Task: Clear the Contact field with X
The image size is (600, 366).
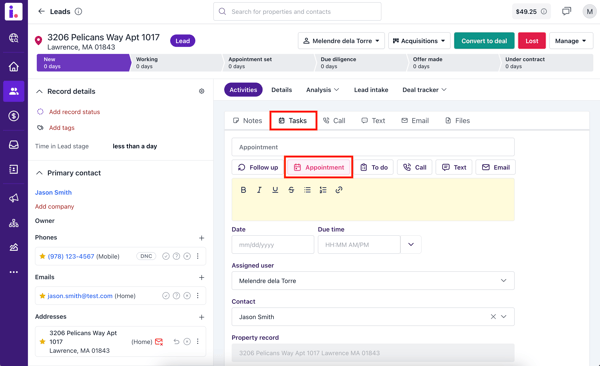Action: point(493,317)
